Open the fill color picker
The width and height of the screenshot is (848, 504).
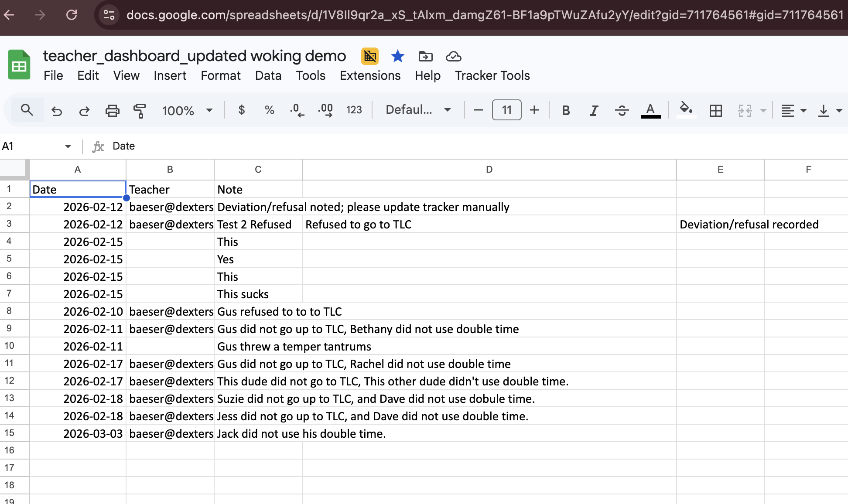click(x=686, y=109)
